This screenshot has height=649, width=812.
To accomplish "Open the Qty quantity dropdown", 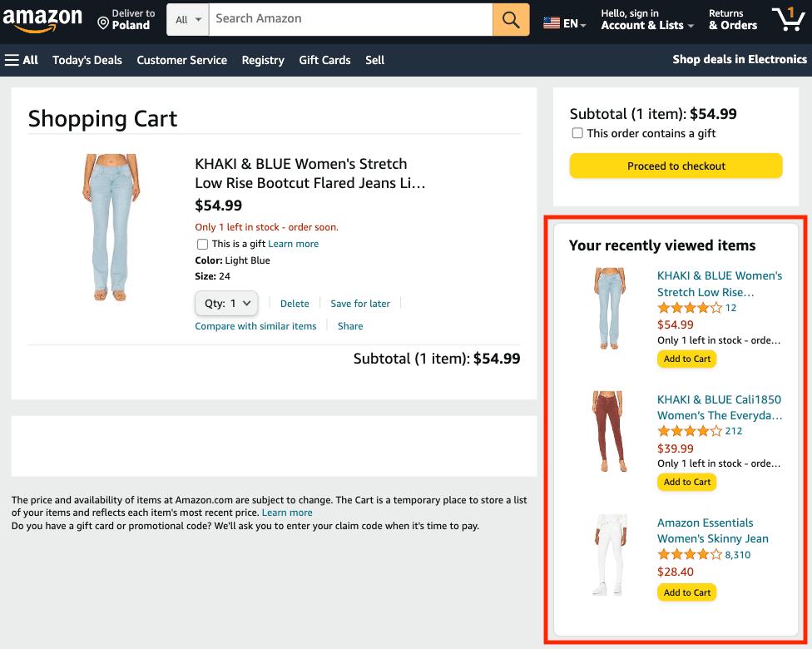I will 226,304.
